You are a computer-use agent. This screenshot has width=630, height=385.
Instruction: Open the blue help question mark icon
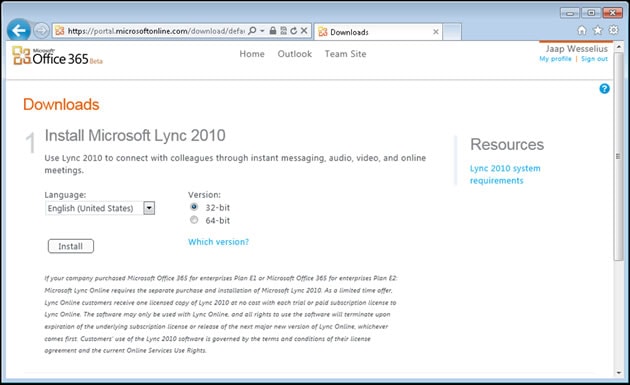click(x=604, y=88)
